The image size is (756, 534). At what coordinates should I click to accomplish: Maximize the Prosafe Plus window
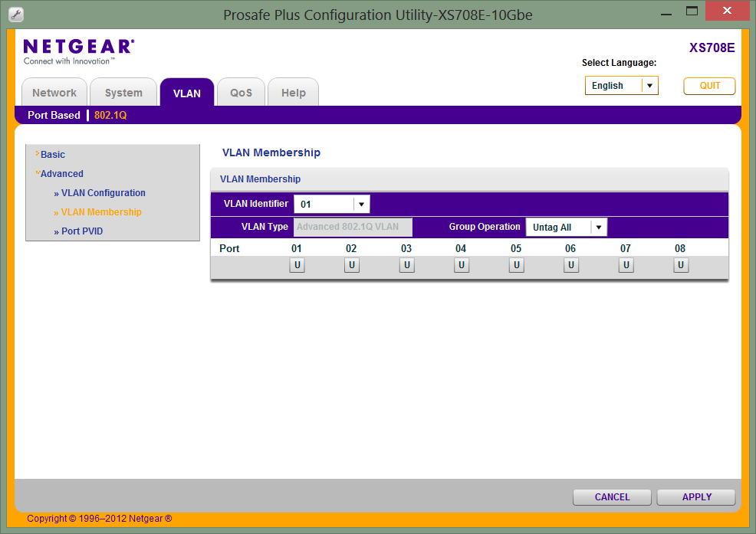click(x=692, y=11)
